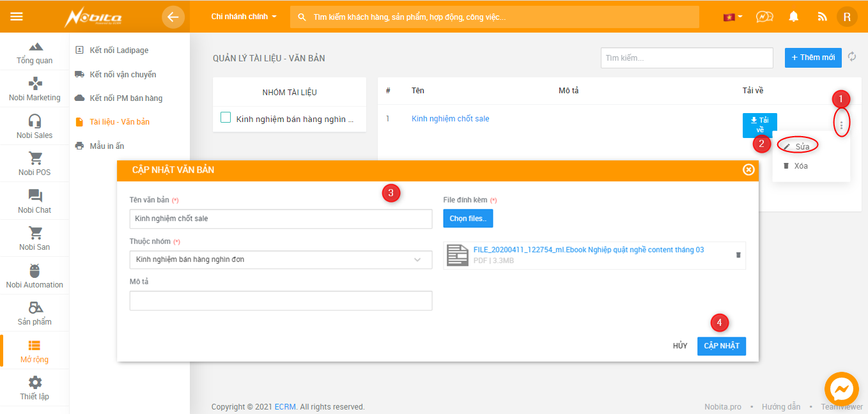The height and width of the screenshot is (414, 868).
Task: Open the hamburger menu icon
Action: pyautogui.click(x=17, y=16)
